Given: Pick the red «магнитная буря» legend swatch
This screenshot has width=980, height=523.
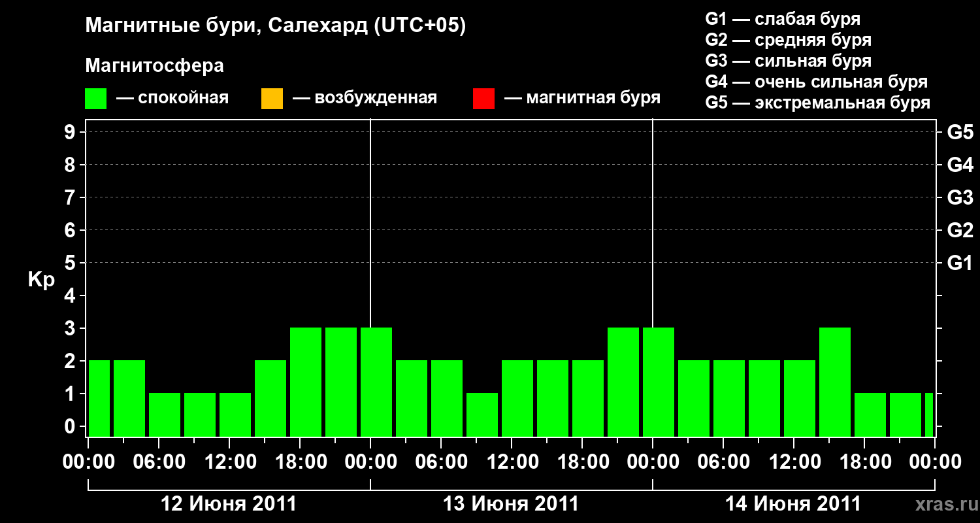Looking at the screenshot, I should pyautogui.click(x=483, y=99).
